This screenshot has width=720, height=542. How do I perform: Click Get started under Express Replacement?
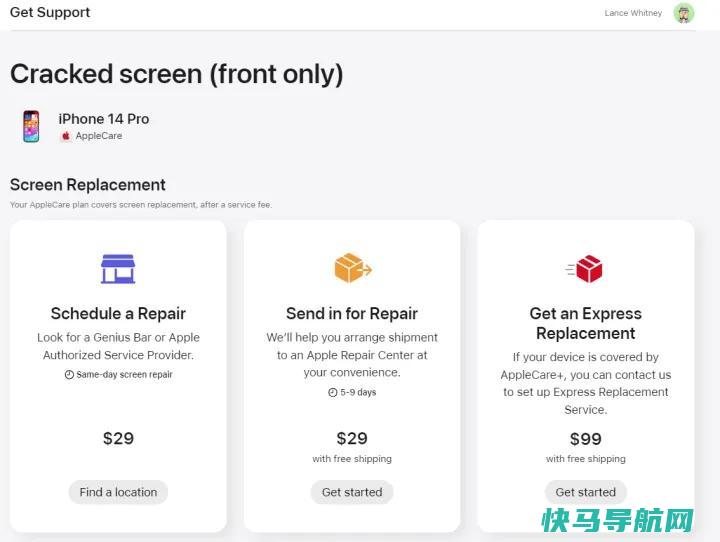click(585, 492)
